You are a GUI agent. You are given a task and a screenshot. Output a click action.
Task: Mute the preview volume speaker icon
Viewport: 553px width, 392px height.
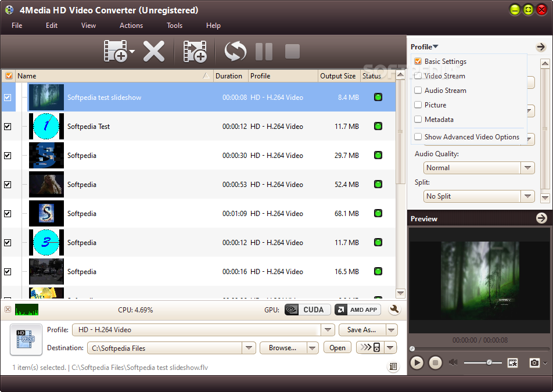pyautogui.click(x=453, y=362)
